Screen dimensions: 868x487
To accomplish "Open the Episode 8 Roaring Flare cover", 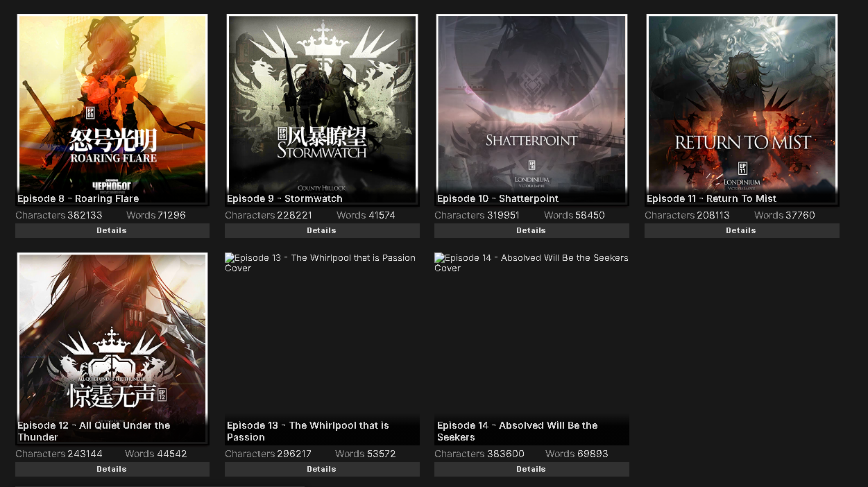I will click(112, 110).
